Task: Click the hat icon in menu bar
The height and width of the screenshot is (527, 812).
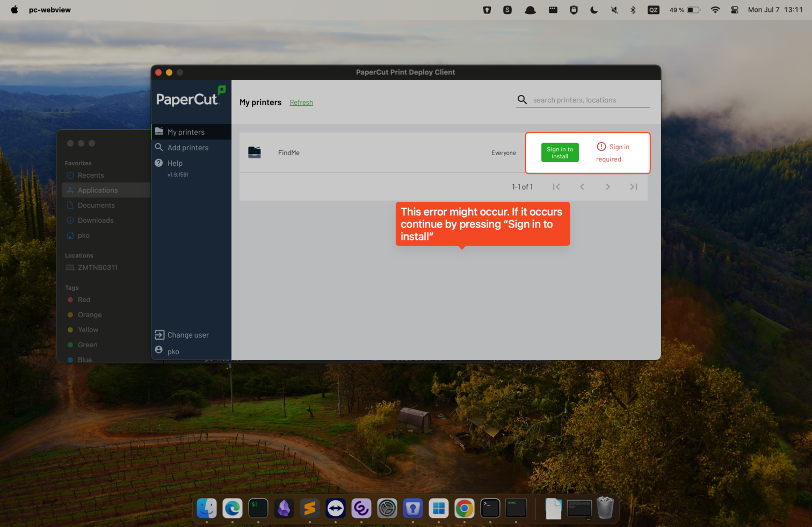Action: pos(530,10)
